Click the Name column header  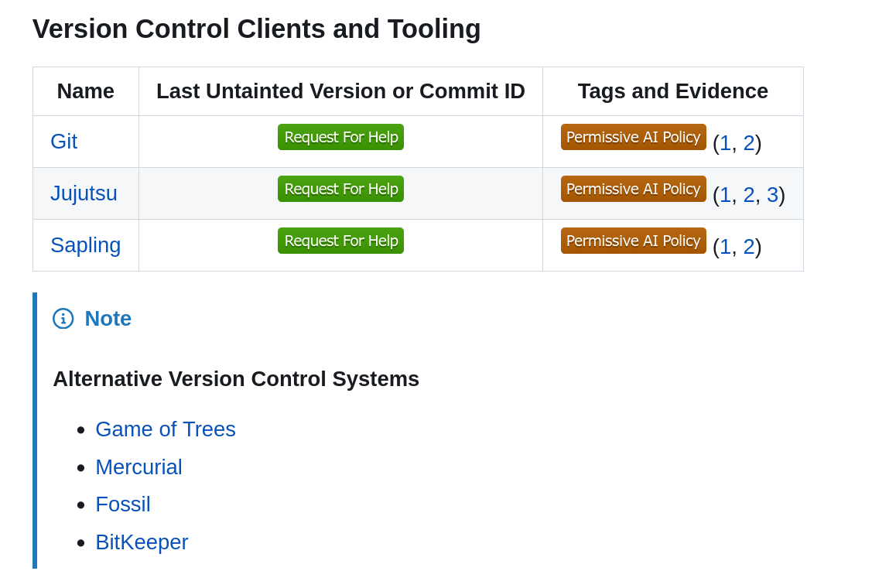(x=86, y=91)
